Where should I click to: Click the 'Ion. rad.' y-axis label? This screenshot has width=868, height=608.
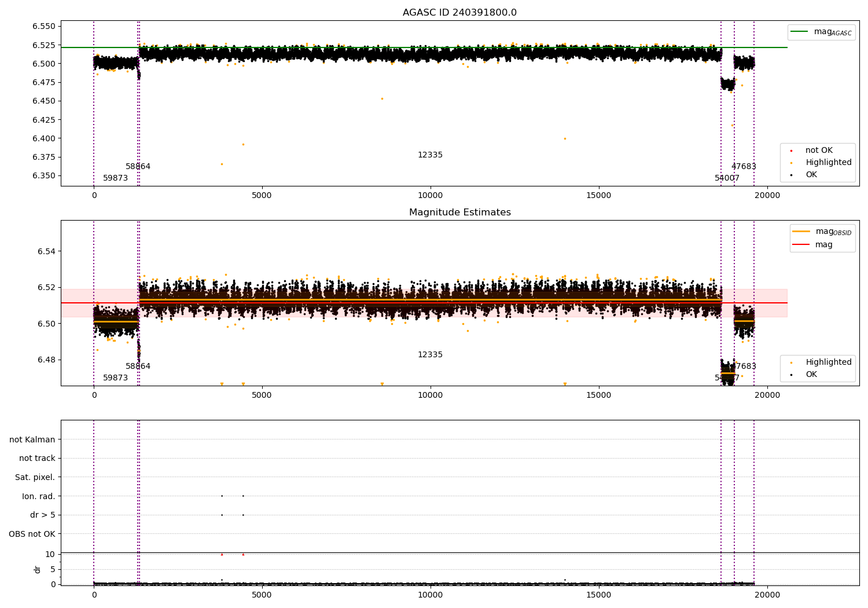coord(38,496)
